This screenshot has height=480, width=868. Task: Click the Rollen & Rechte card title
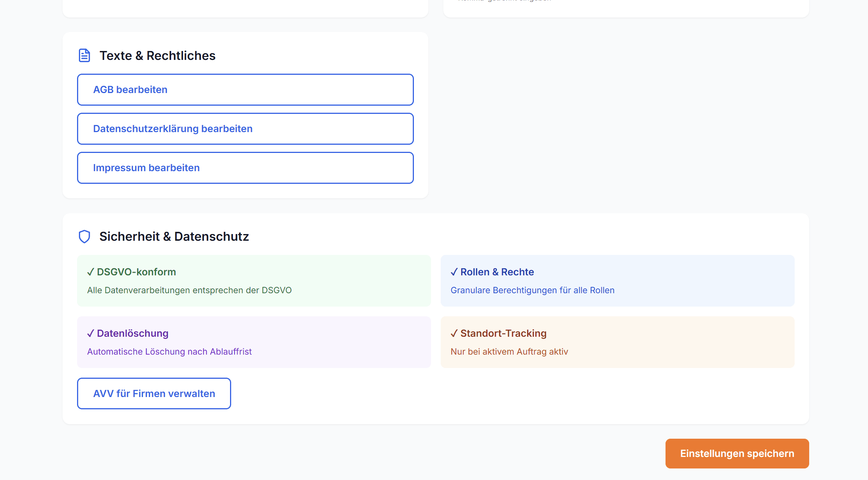click(x=497, y=272)
